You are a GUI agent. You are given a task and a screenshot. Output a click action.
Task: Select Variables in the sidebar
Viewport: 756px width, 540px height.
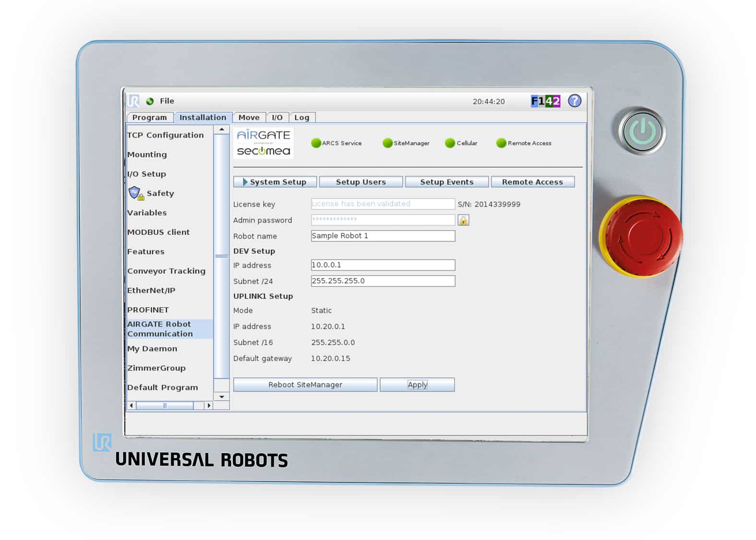pos(147,213)
